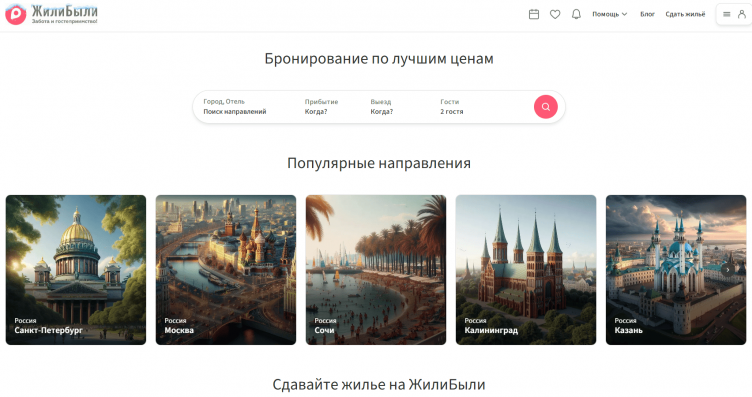Expand the Помощь dropdown

coord(610,14)
